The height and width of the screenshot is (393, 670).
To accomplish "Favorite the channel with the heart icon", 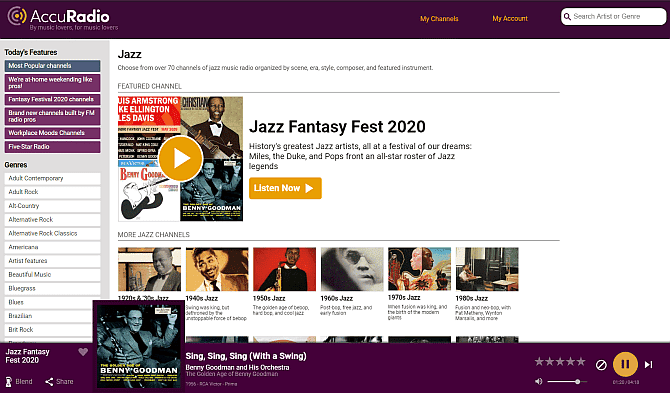I will [83, 352].
